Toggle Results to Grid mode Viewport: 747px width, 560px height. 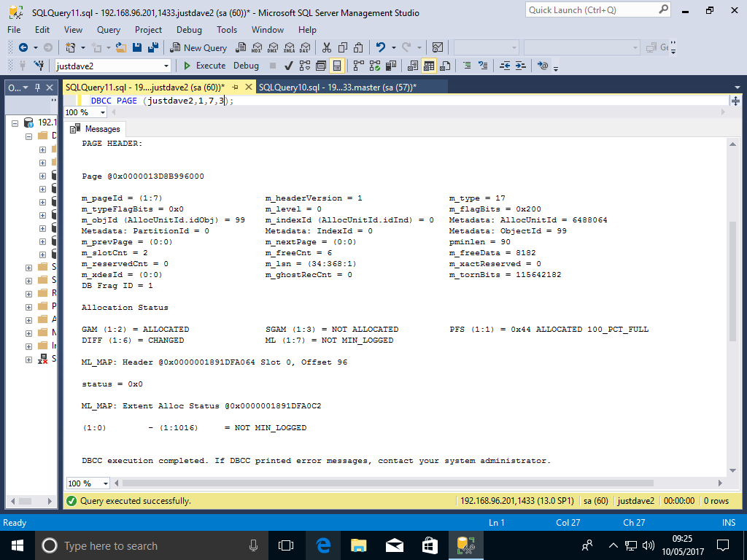click(x=429, y=66)
